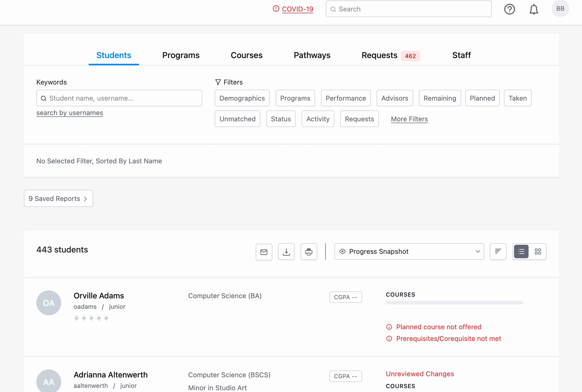This screenshot has width=582, height=392.
Task: Toggle the Performance filter
Action: (x=346, y=98)
